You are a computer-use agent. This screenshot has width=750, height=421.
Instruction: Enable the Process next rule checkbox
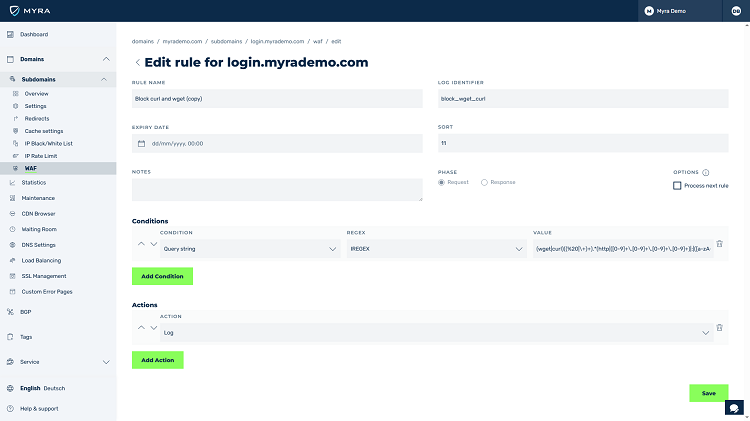pyautogui.click(x=677, y=186)
